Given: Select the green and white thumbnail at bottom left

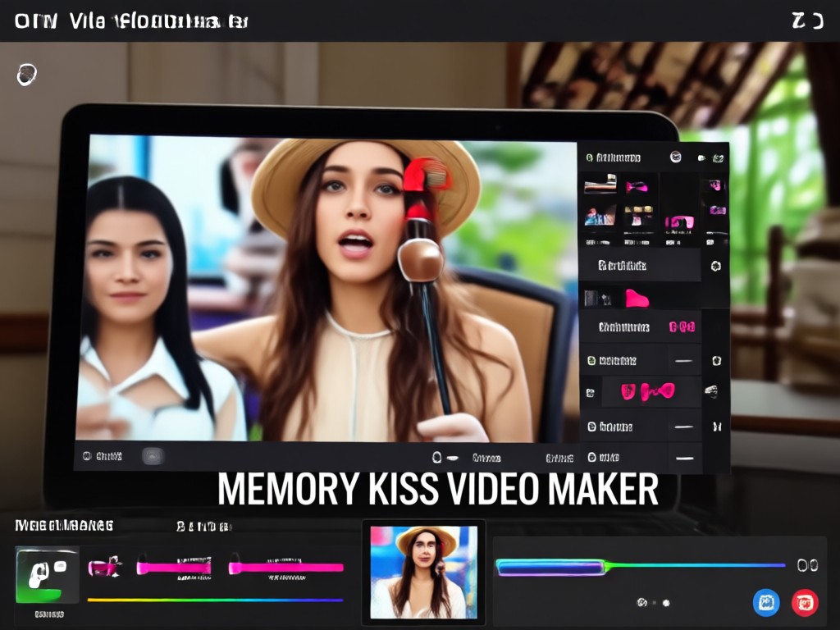Looking at the screenshot, I should [47, 575].
